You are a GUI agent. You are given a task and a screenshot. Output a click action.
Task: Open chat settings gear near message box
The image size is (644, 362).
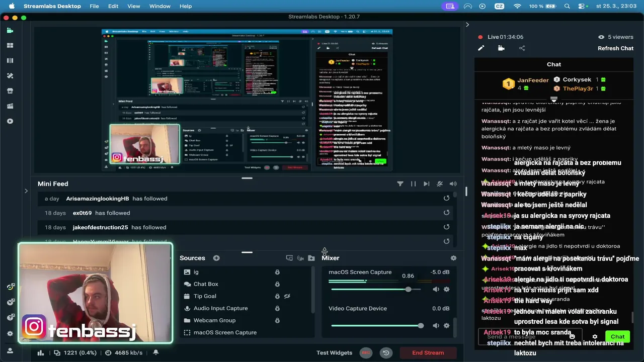tap(595, 337)
